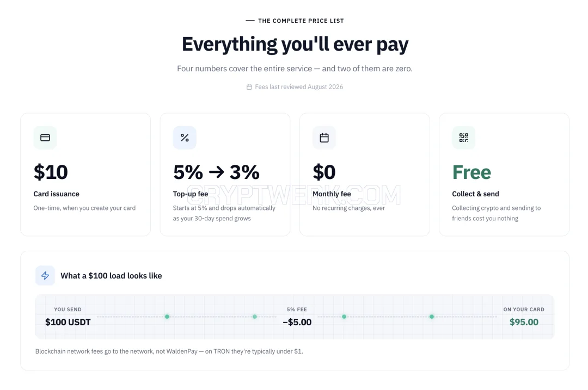The width and height of the screenshot is (588, 390).
Task: Click the percent icon in Top-up fee card
Action: 185,138
